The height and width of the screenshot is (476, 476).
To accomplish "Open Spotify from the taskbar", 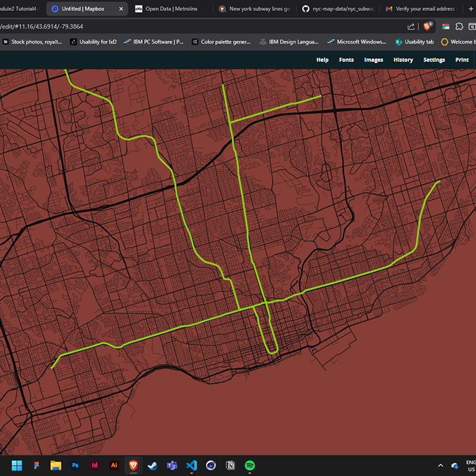I will [250, 465].
